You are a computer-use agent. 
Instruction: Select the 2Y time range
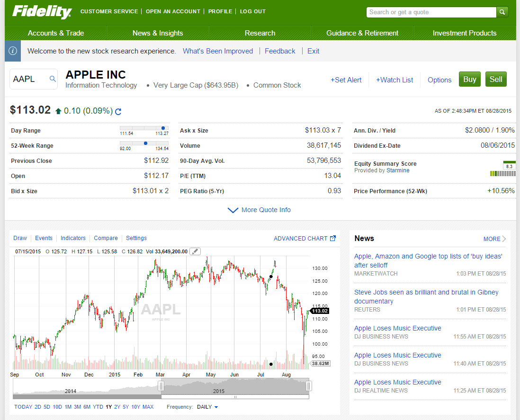[x=117, y=407]
